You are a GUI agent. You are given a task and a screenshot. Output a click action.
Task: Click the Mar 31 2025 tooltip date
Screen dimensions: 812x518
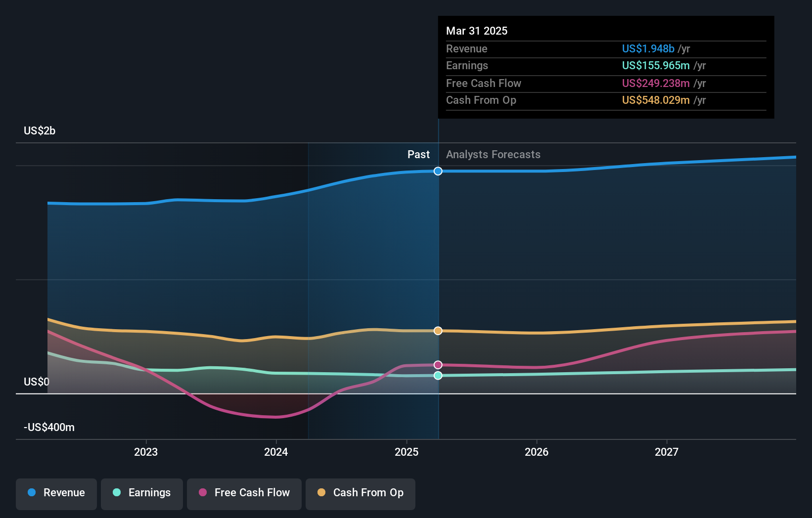pyautogui.click(x=477, y=31)
